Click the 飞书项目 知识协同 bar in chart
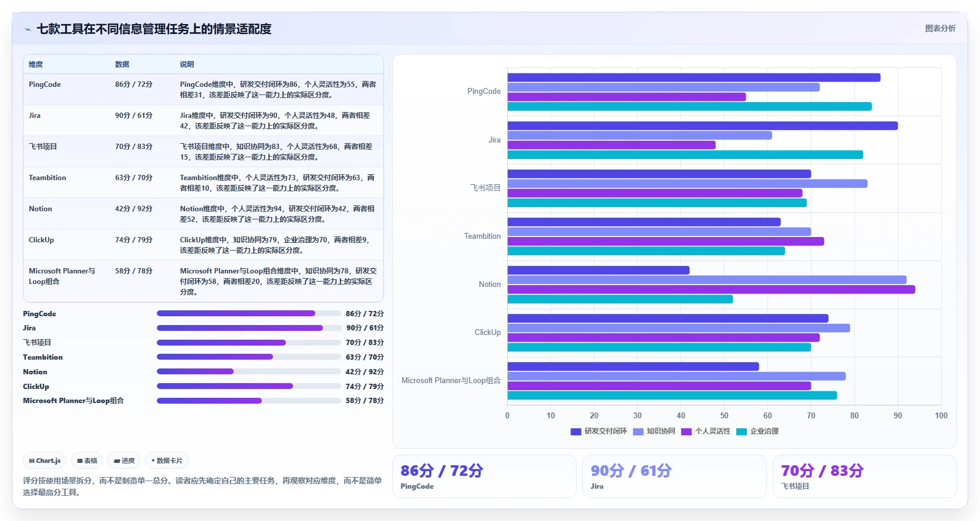Image resolution: width=980 pixels, height=521 pixels. click(x=688, y=184)
